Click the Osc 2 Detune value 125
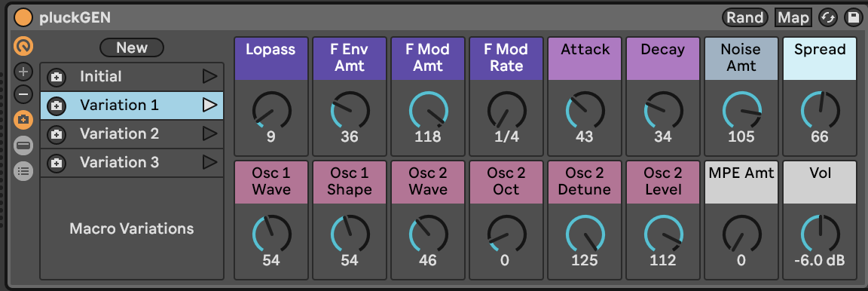Image resolution: width=868 pixels, height=291 pixels. pos(585,260)
